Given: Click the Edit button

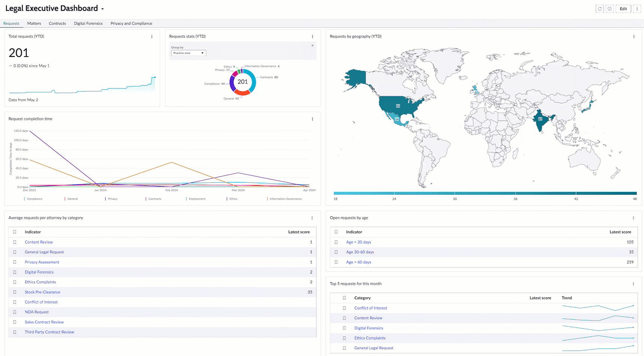Looking at the screenshot, I should [623, 9].
